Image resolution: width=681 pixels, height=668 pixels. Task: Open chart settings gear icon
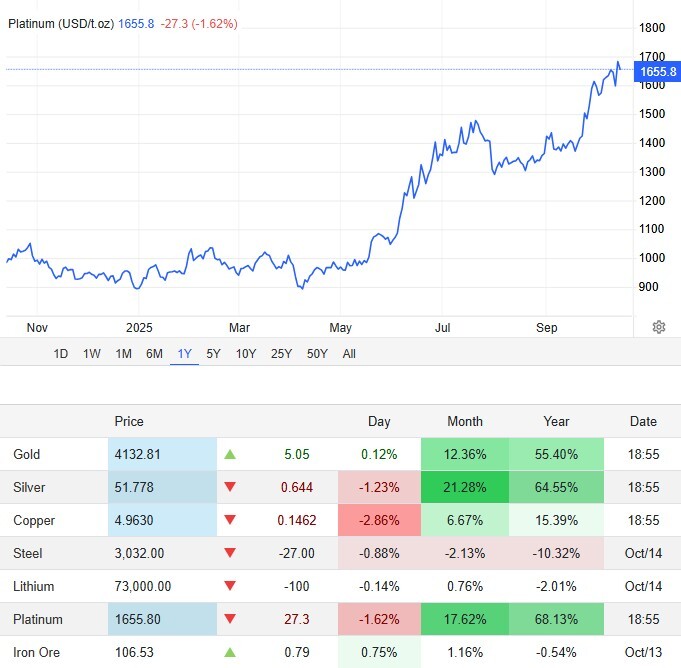pos(658,327)
